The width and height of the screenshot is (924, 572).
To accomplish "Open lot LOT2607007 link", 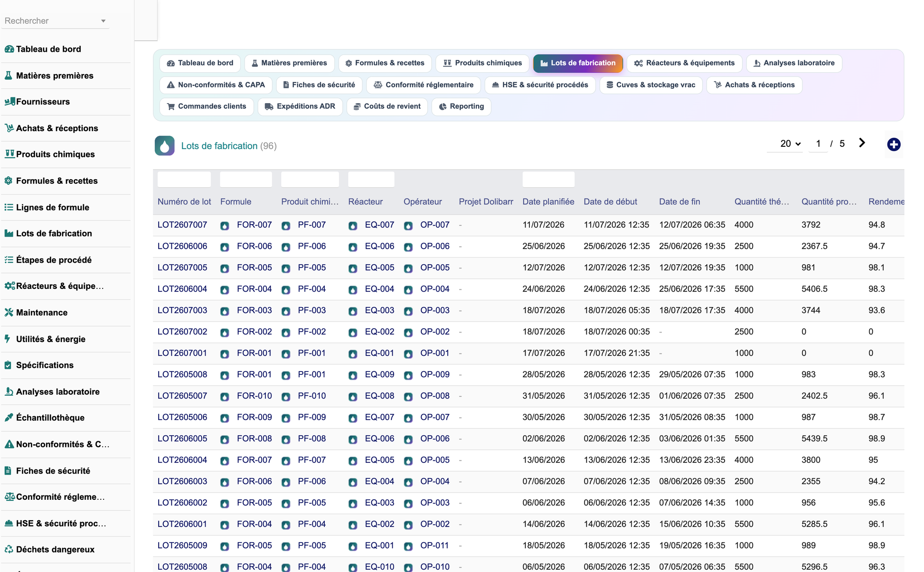I will (x=182, y=225).
